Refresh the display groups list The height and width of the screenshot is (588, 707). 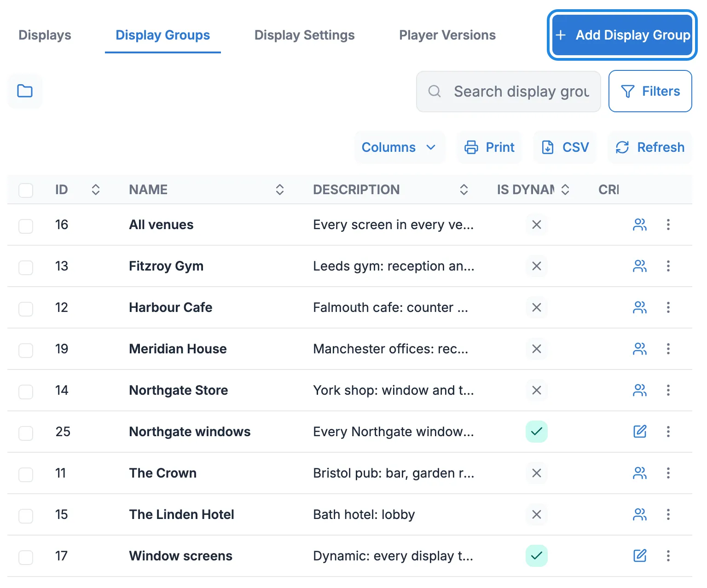tap(650, 147)
